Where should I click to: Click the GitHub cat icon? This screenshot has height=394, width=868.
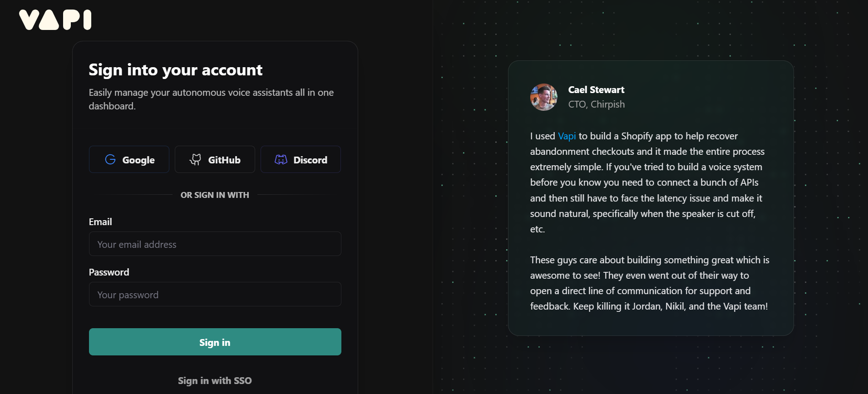pos(195,159)
